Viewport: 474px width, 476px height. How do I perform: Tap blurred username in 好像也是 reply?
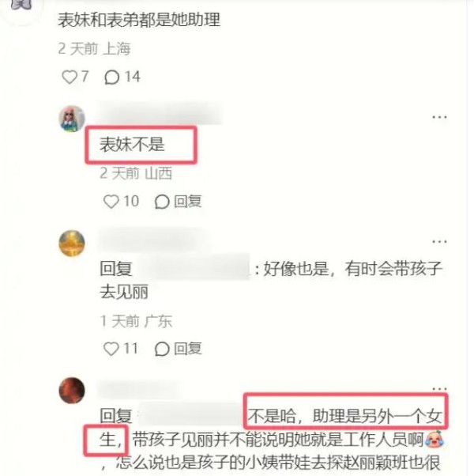[194, 268]
